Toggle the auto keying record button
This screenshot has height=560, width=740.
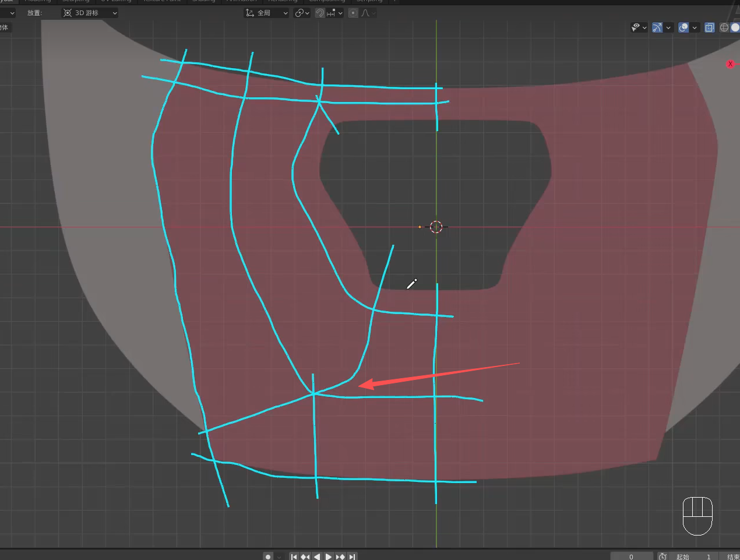268,557
